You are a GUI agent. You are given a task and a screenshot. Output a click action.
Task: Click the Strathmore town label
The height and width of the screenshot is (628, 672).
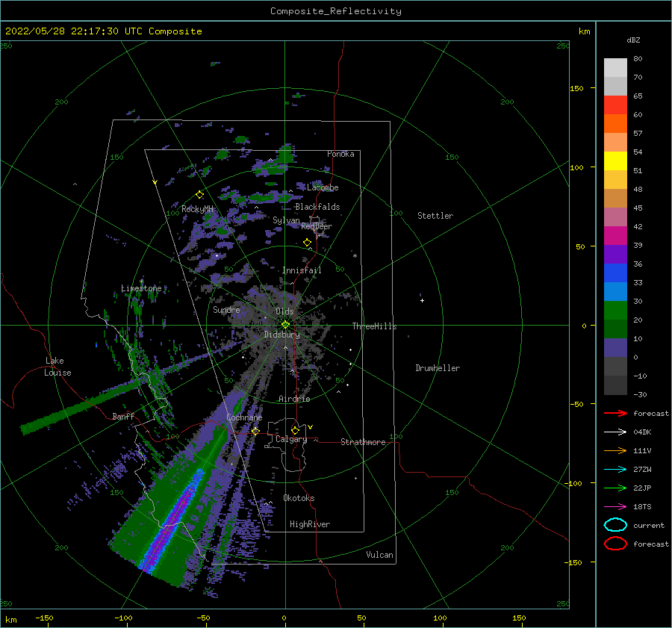tap(363, 442)
